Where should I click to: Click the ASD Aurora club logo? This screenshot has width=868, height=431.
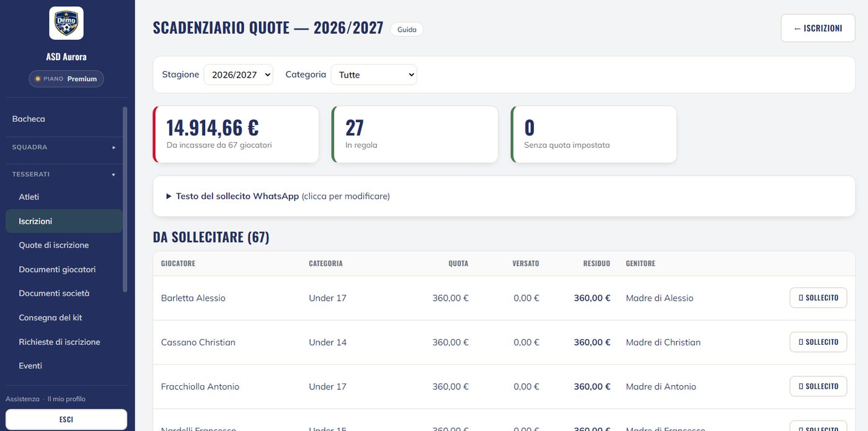click(66, 23)
